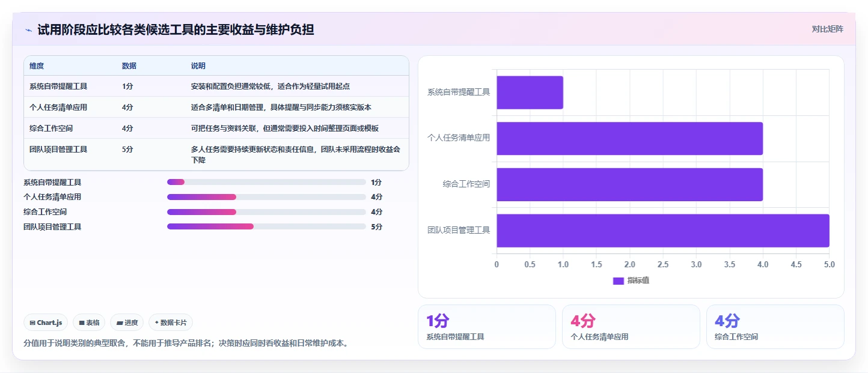Open the 1分 系统自带提醒工具 data card

click(x=487, y=327)
